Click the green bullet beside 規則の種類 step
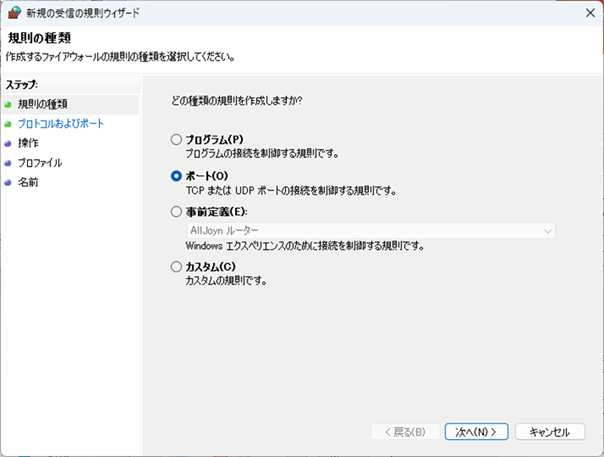 [9, 104]
